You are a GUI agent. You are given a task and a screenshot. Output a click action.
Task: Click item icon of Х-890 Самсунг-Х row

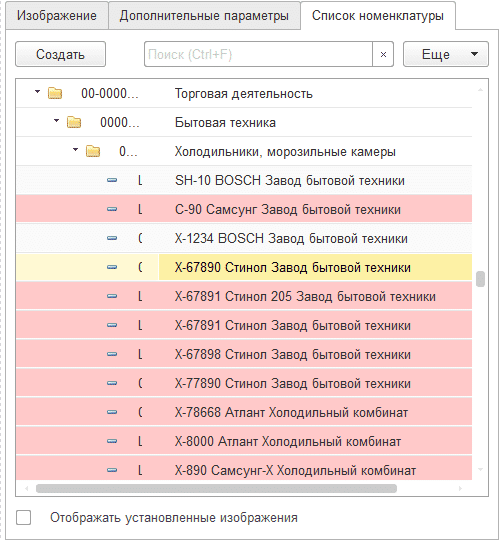click(x=112, y=470)
